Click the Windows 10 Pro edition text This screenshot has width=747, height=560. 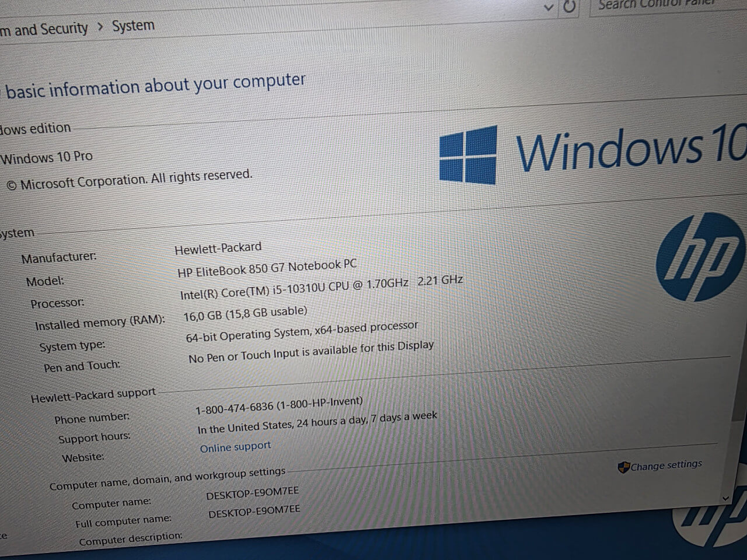coord(47,157)
